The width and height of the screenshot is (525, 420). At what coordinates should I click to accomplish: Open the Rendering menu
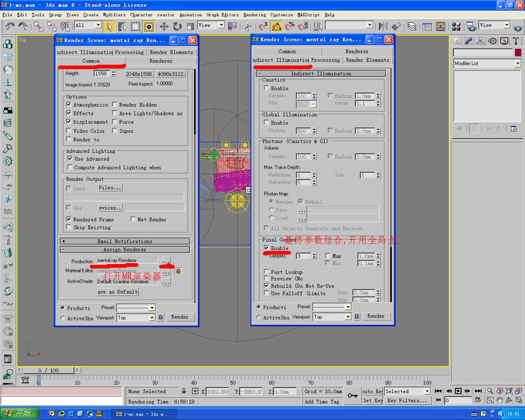coord(255,14)
